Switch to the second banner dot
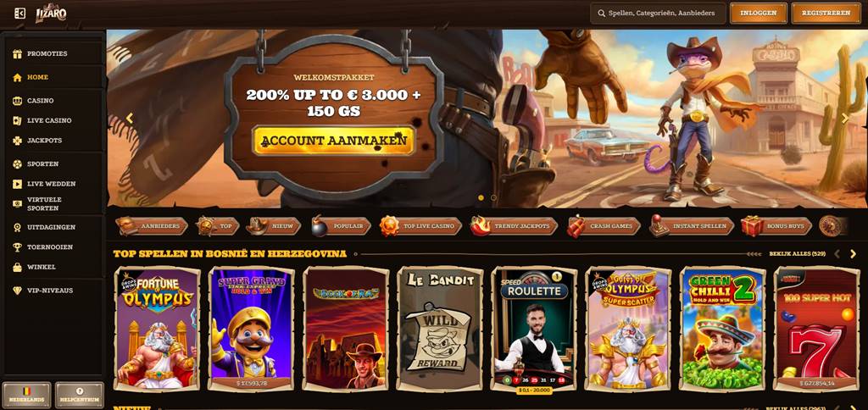This screenshot has height=410, width=868. [494, 197]
